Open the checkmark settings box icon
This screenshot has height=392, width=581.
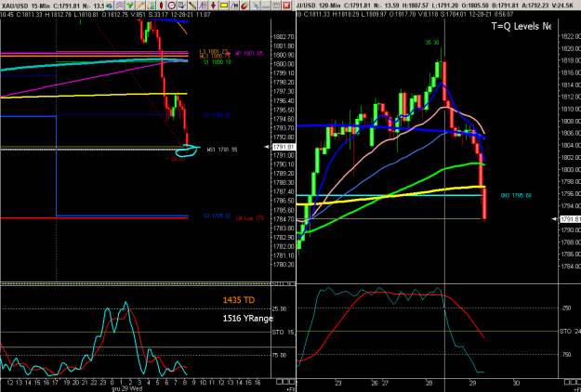(x=182, y=6)
